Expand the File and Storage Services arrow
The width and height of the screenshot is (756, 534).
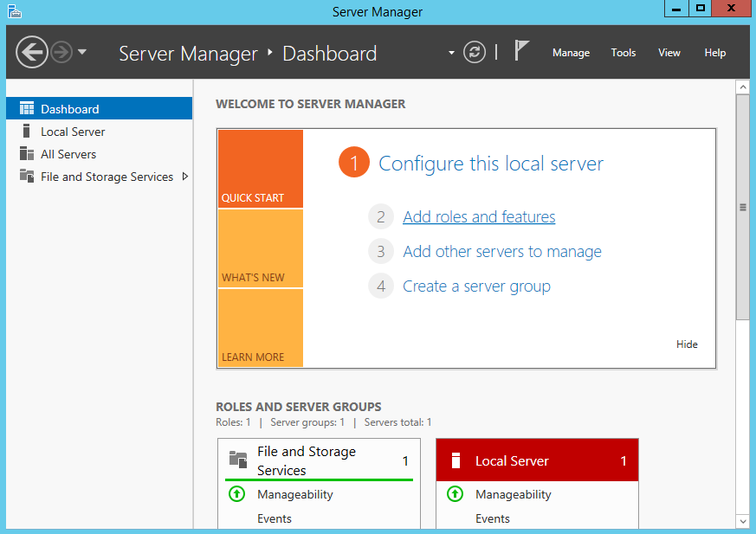[184, 177]
